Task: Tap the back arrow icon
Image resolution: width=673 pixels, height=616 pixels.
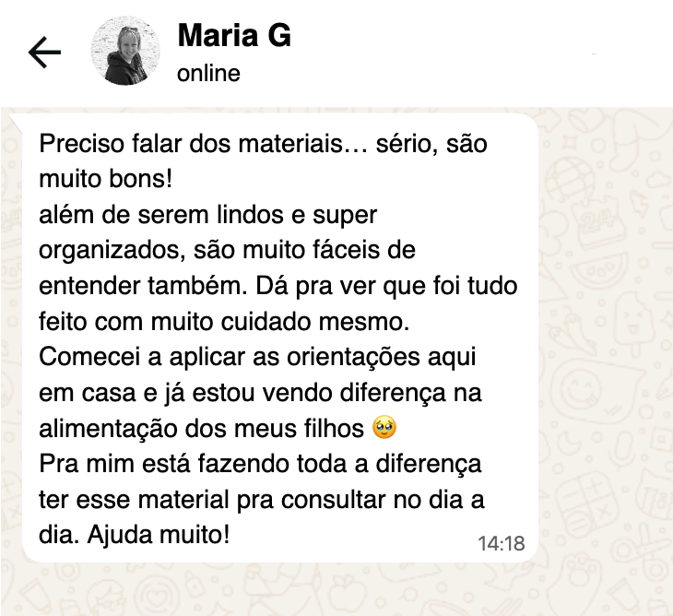Action: tap(44, 53)
